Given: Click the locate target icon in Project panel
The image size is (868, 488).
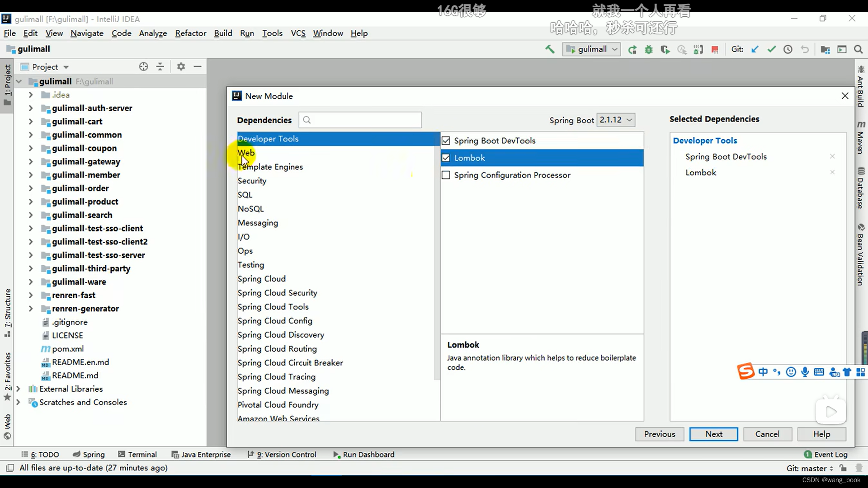Looking at the screenshot, I should click(144, 66).
